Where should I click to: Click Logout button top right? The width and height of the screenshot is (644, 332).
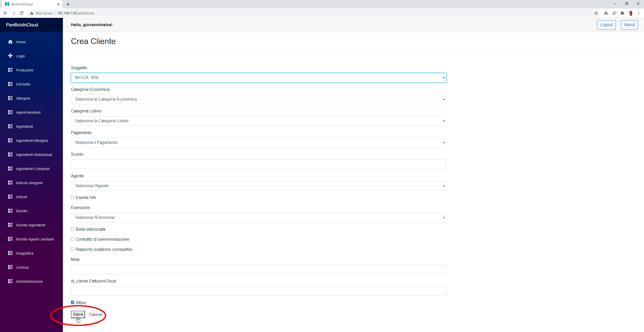pyautogui.click(x=606, y=24)
